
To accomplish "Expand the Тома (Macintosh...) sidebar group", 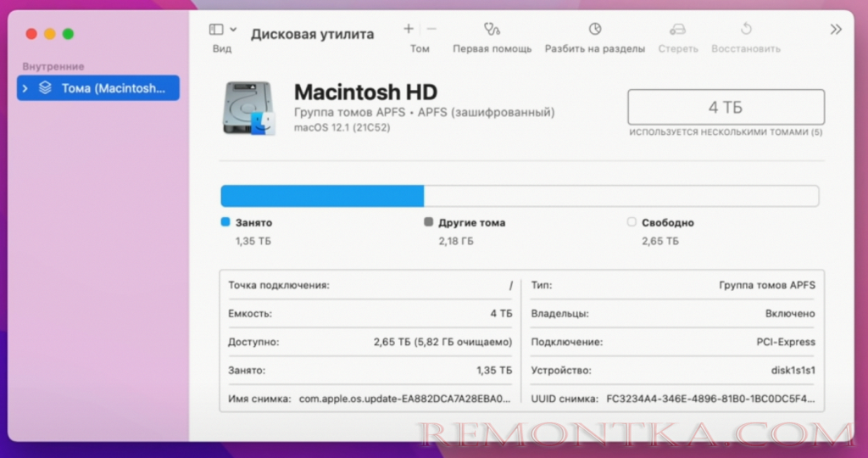I will coord(25,88).
